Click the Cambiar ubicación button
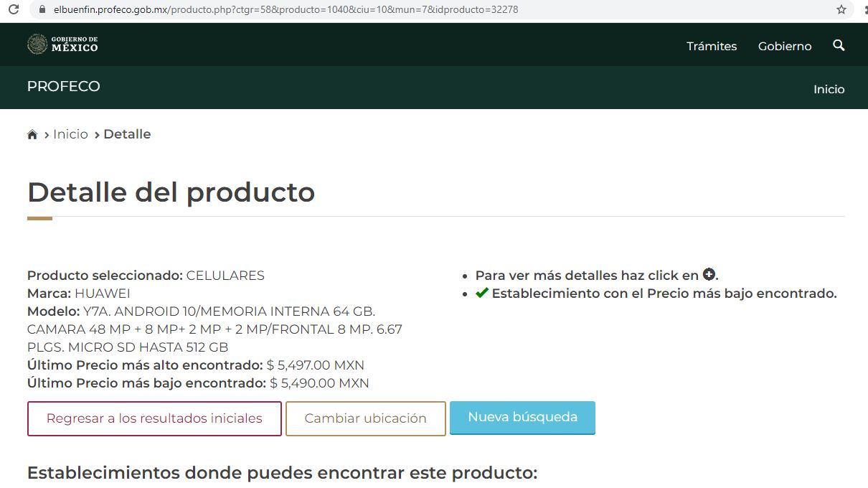The width and height of the screenshot is (868, 488). click(365, 418)
